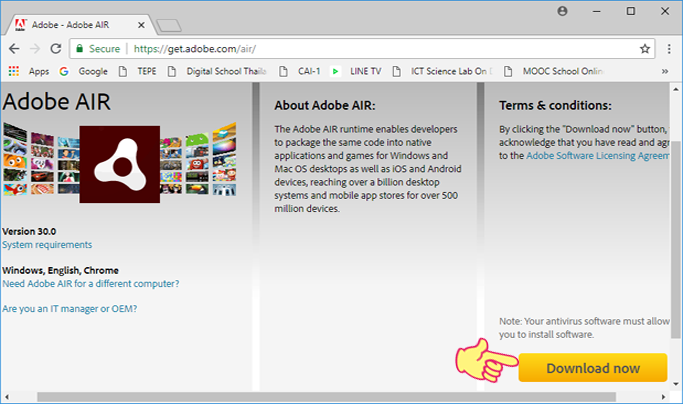683x404 pixels.
Task: Click the vertical scrollbar down arrow
Action: pos(676,384)
